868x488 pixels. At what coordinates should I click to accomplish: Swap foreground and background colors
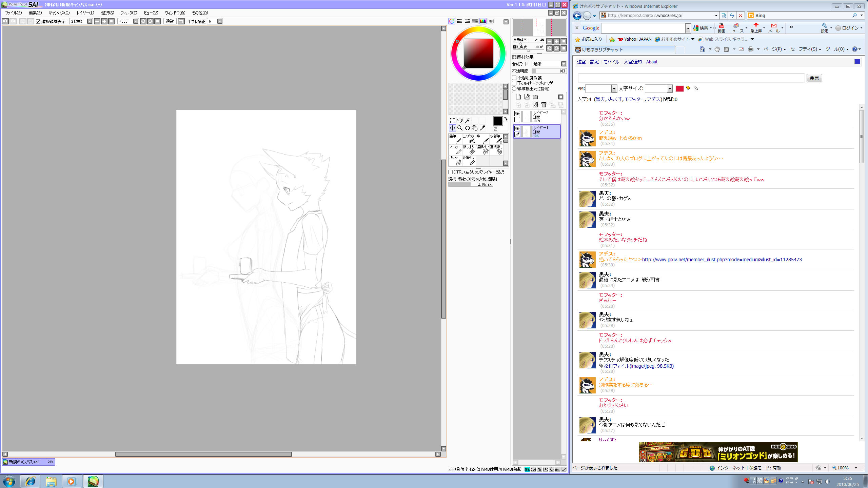coord(506,119)
